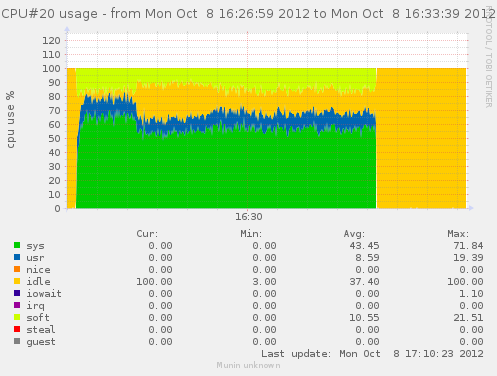The height and width of the screenshot is (376, 497).
Task: Click the RRDTOOL / TOBI OETIKER watermark
Action: pos(489,57)
